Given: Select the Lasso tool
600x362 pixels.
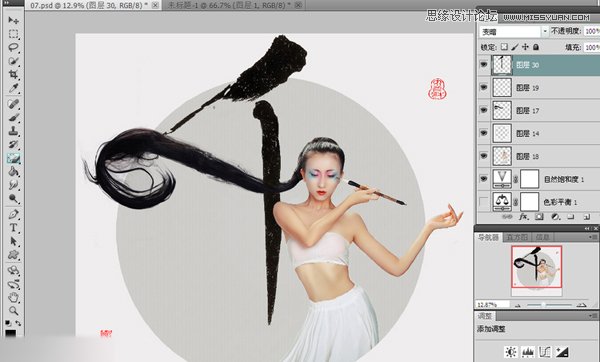Looking at the screenshot, I should click(x=13, y=47).
